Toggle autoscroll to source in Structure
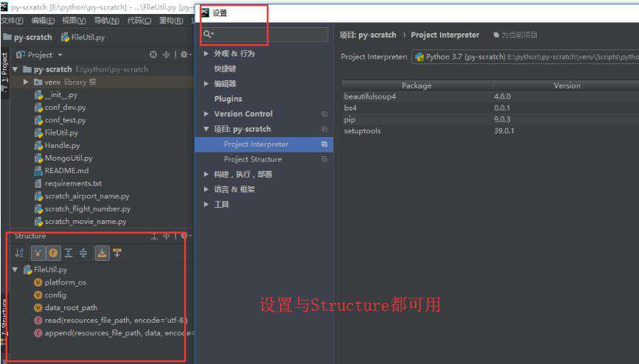Viewport: 639px width, 364px height. tap(102, 253)
